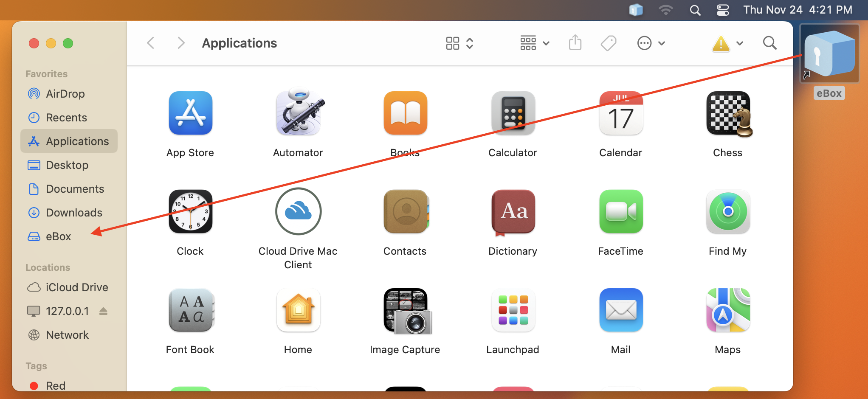Open Documents in the sidebar
This screenshot has width=868, height=399.
pos(69,189)
